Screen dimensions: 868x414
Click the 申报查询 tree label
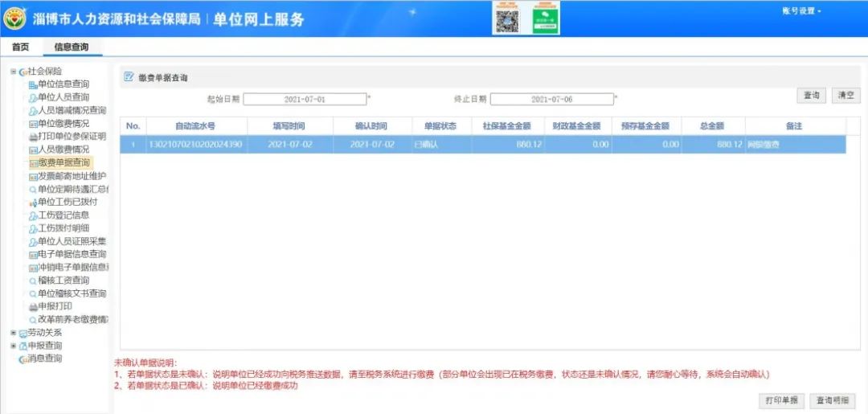coord(45,346)
